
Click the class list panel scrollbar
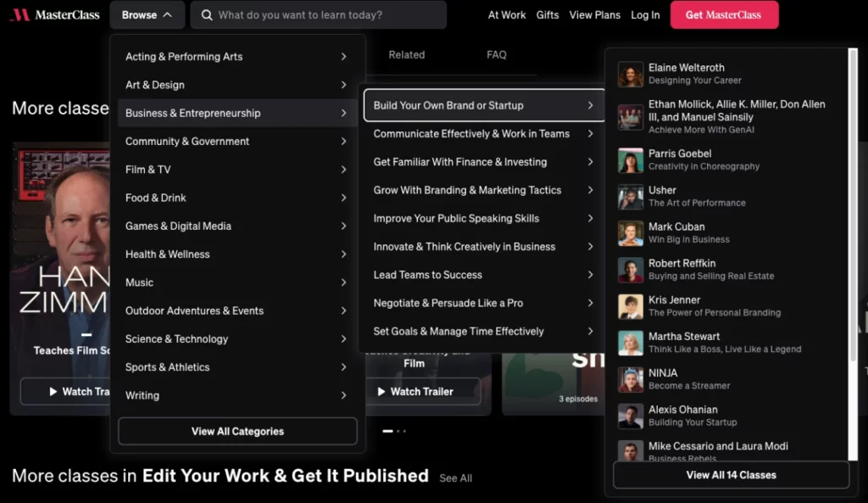coord(853,205)
